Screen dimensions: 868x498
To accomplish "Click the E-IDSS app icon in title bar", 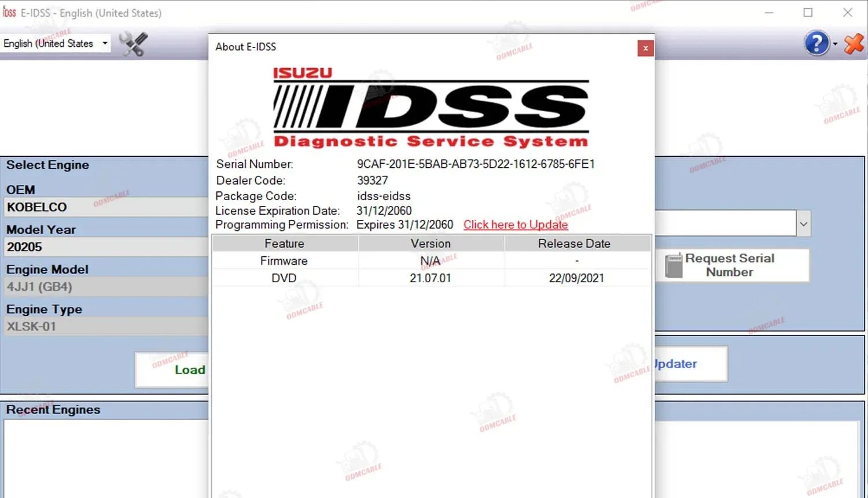I will [x=9, y=12].
